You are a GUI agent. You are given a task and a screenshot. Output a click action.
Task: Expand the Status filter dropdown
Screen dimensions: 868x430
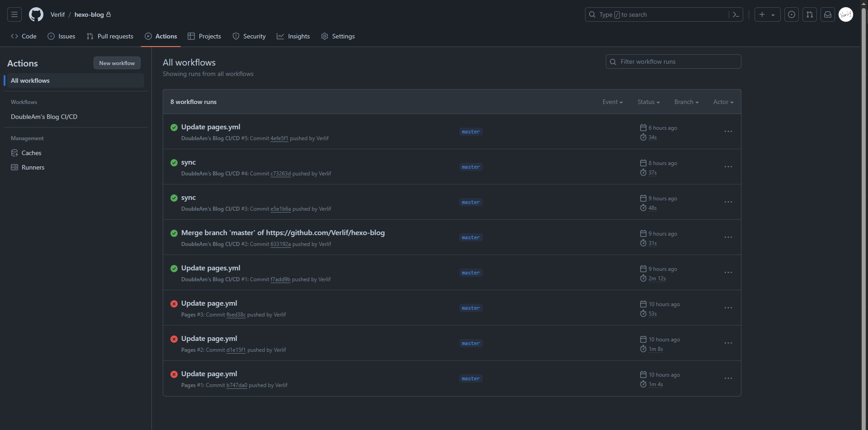pos(648,102)
